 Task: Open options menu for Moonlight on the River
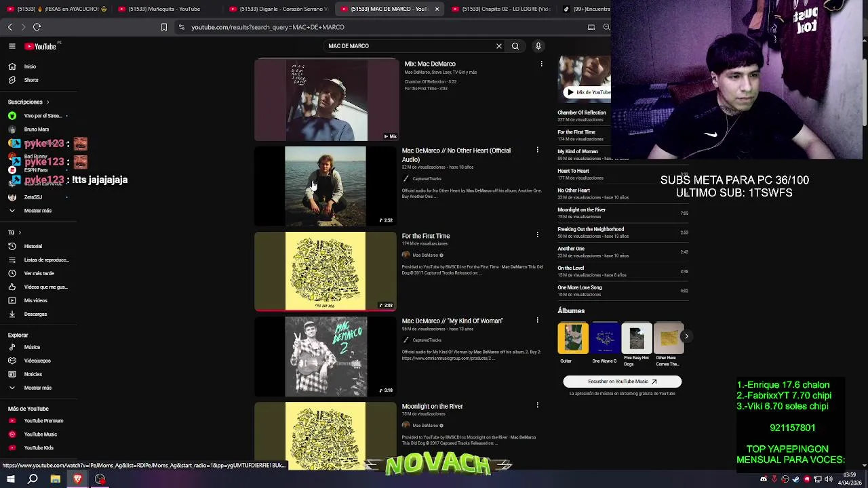(x=537, y=405)
